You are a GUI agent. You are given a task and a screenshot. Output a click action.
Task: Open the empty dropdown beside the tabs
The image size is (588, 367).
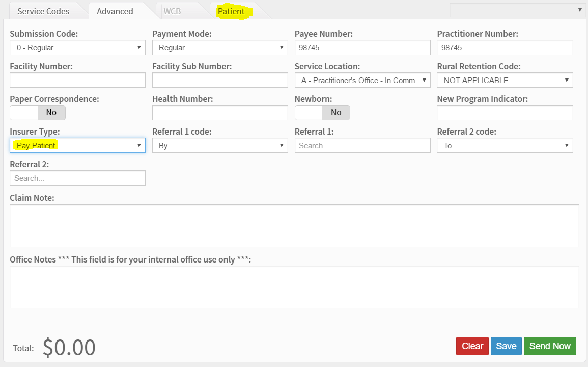tap(517, 10)
